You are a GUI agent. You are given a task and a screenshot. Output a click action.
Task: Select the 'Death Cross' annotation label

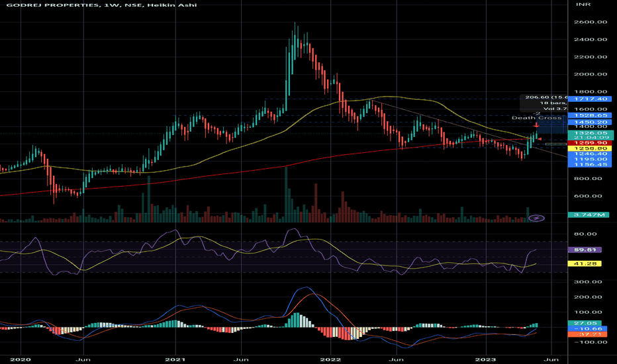(x=537, y=118)
